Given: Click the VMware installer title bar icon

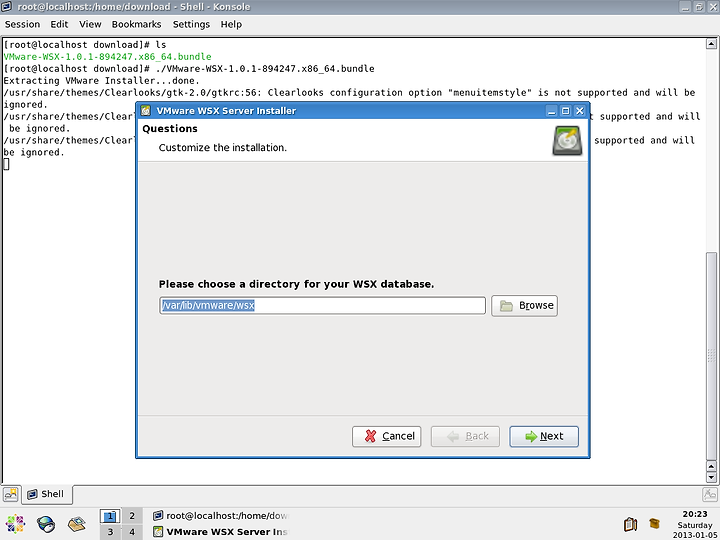Looking at the screenshot, I should [x=146, y=111].
